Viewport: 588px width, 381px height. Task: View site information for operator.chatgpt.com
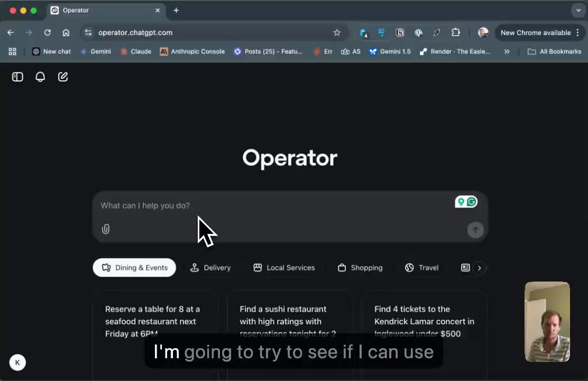pos(88,33)
